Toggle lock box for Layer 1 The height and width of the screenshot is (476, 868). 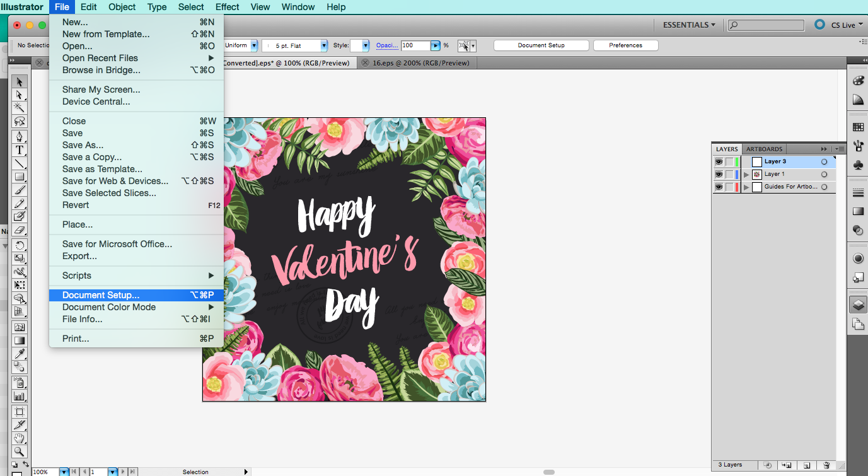[x=729, y=174]
